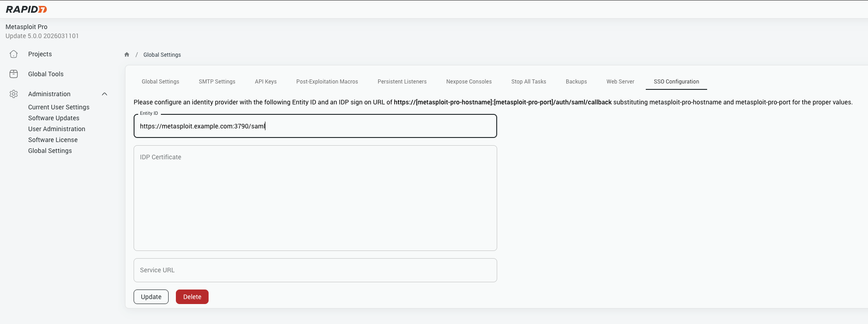Viewport: 868px width, 324px height.
Task: Click the Projects house icon
Action: tap(14, 54)
